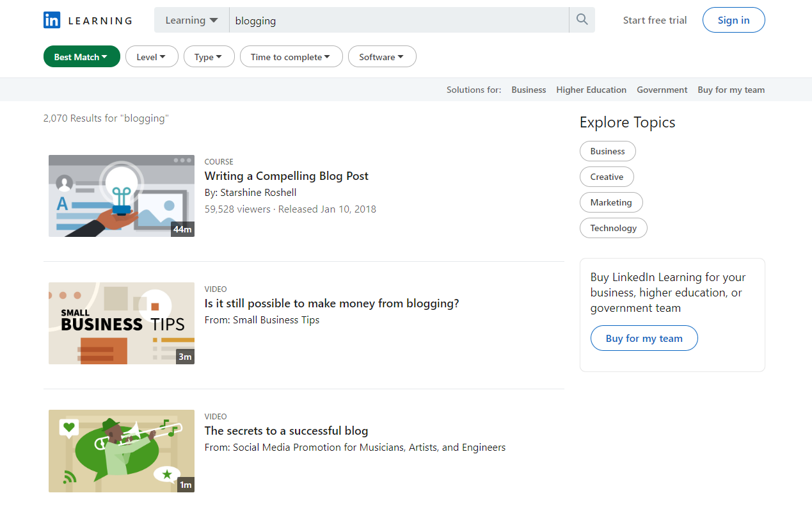The height and width of the screenshot is (509, 812).
Task: Open the Software filter dropdown
Action: pos(382,56)
